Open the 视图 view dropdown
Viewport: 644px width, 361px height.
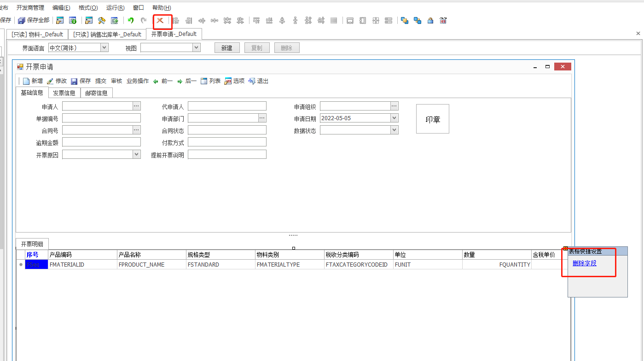point(197,47)
